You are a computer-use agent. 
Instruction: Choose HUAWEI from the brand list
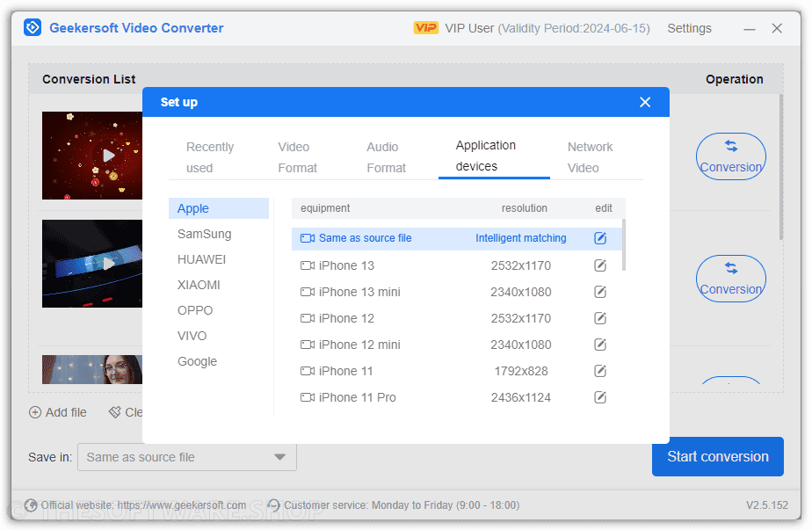tap(219, 259)
